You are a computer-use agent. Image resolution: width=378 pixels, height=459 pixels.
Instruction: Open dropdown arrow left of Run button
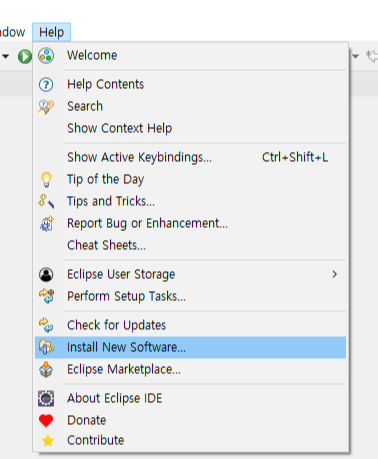(x=6, y=57)
